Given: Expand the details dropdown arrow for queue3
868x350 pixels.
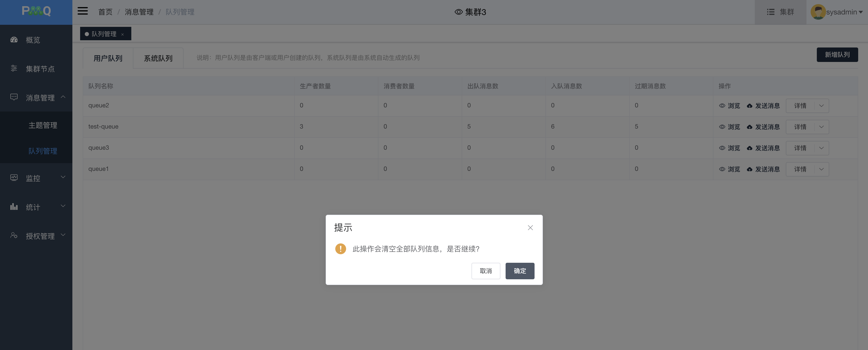Looking at the screenshot, I should point(821,148).
